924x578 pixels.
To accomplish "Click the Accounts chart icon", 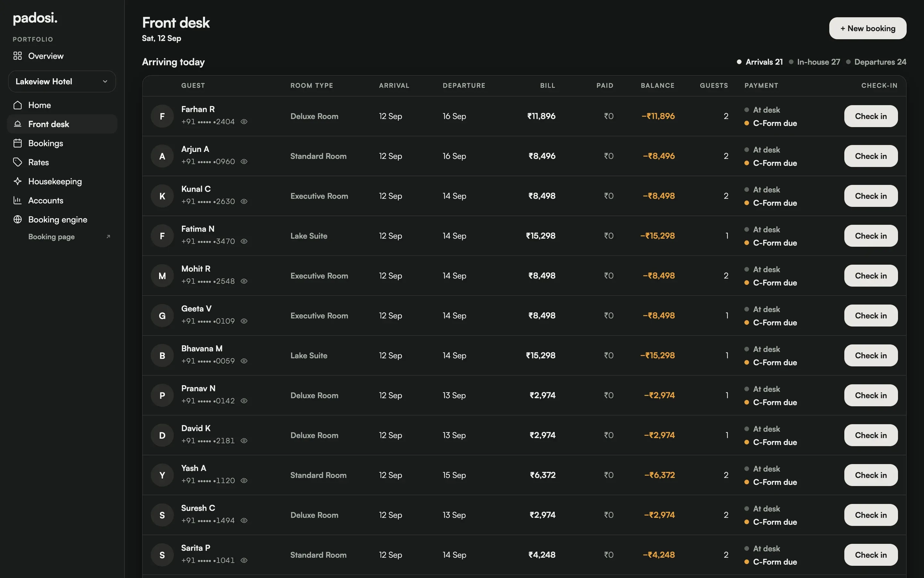I will tap(18, 200).
